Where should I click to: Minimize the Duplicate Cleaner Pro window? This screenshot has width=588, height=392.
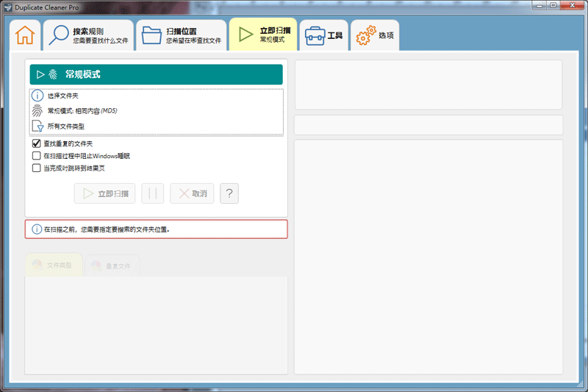click(539, 5)
